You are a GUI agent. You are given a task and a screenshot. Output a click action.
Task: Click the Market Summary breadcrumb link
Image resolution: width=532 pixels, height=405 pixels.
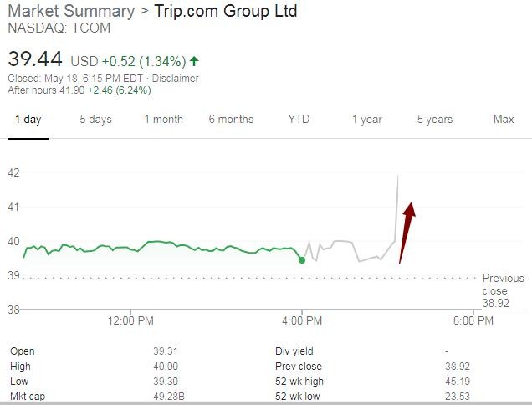click(70, 11)
